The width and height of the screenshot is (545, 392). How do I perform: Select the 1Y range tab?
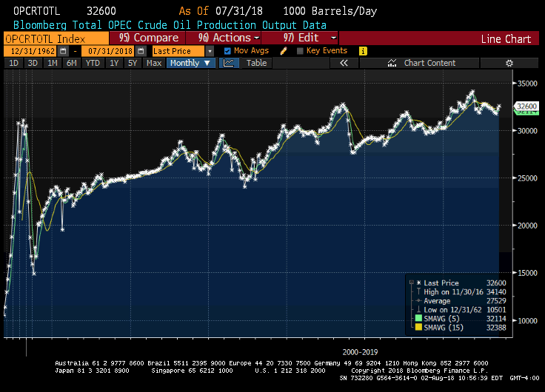tap(114, 63)
